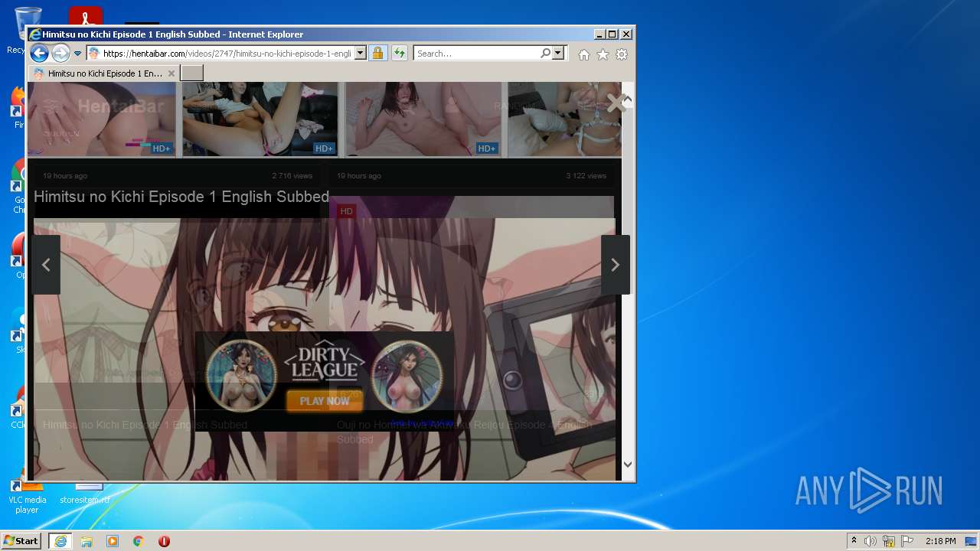Viewport: 980px width, 551px height.
Task: Go to the Home page icon
Action: pyautogui.click(x=584, y=54)
